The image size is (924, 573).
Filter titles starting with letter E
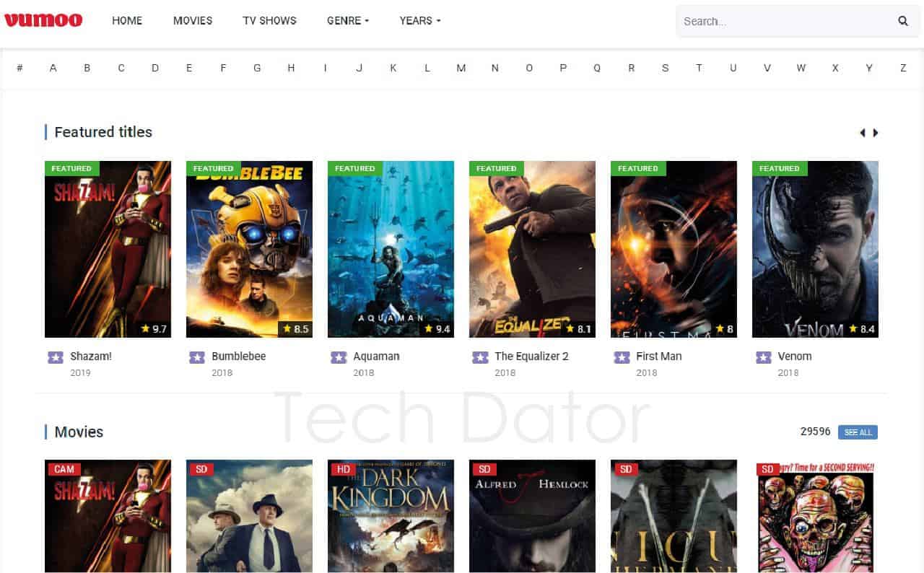pyautogui.click(x=189, y=68)
